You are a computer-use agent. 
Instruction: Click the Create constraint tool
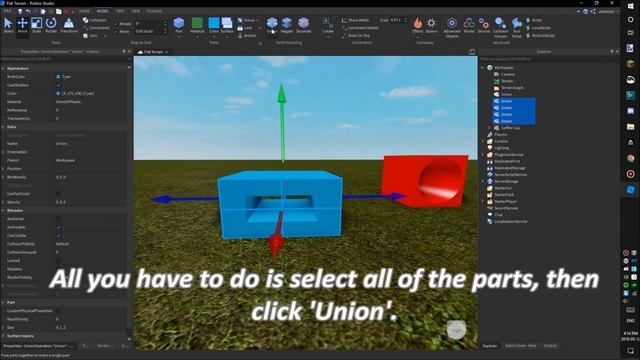328,25
